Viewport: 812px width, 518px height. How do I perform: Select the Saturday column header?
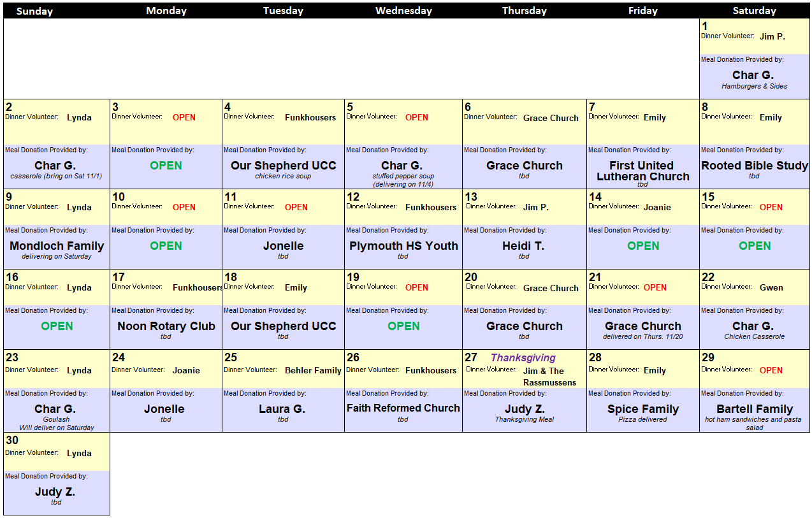[754, 11]
